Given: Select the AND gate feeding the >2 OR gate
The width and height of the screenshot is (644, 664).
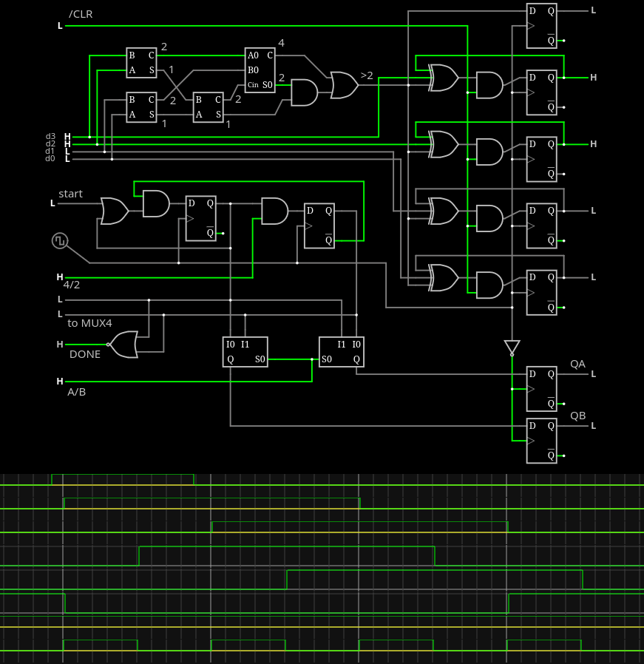Looking at the screenshot, I should coord(304,92).
